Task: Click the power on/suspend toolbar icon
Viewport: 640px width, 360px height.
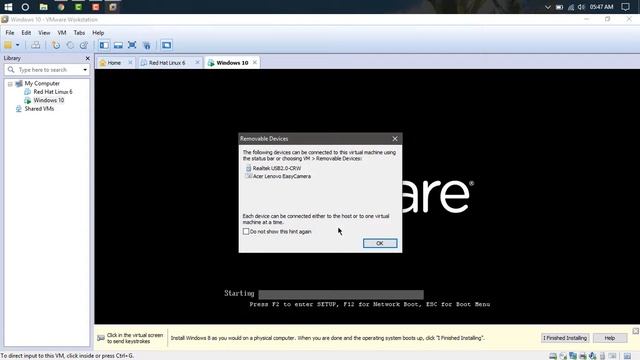Action: [x=8, y=45]
